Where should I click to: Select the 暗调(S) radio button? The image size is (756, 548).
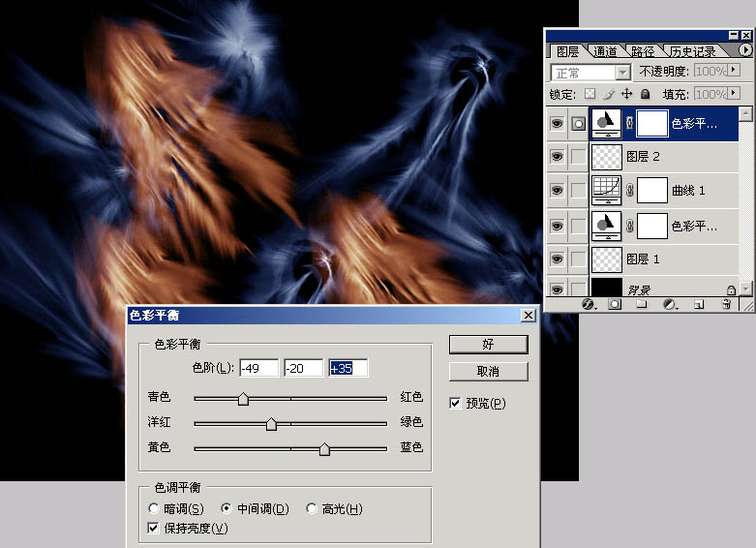click(x=154, y=508)
